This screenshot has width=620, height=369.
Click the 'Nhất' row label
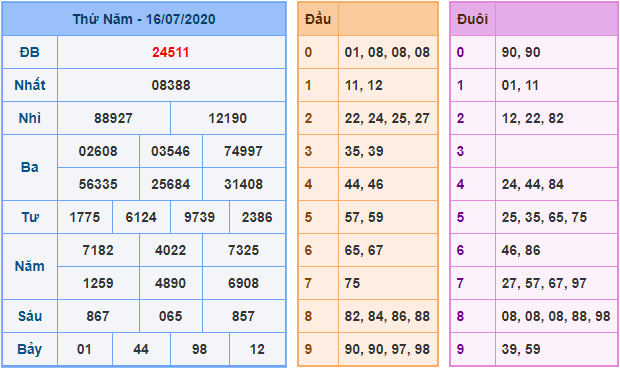point(30,85)
